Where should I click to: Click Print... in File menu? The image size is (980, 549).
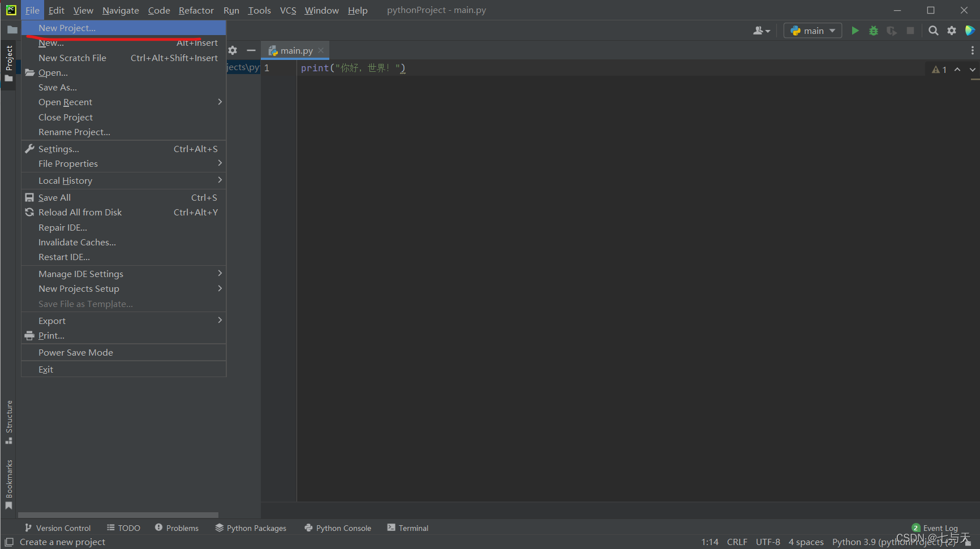124,335
